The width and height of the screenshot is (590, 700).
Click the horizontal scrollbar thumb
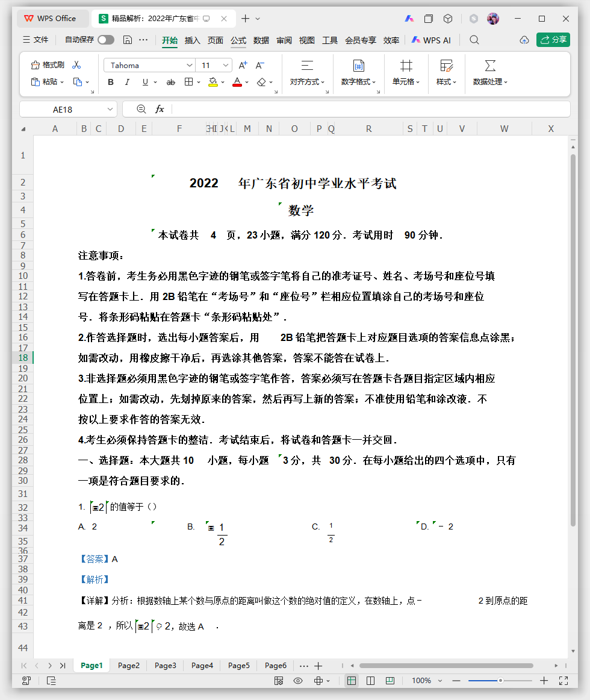(446, 666)
